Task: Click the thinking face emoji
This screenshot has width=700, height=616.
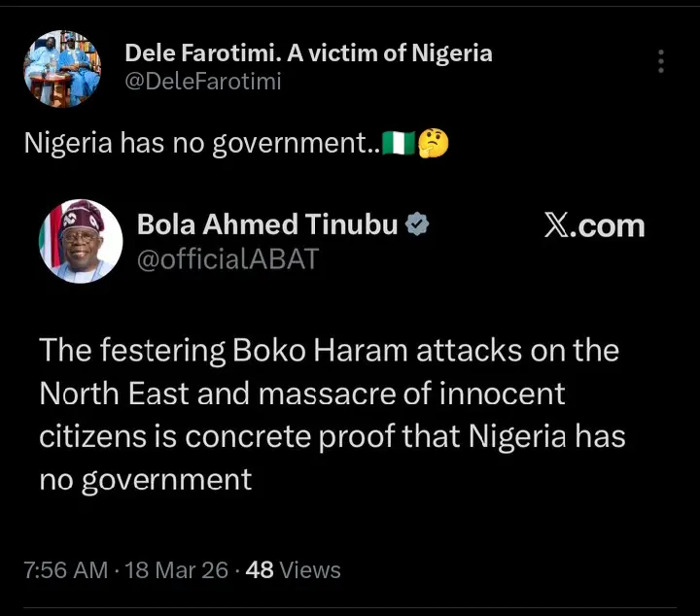Action: 433,144
